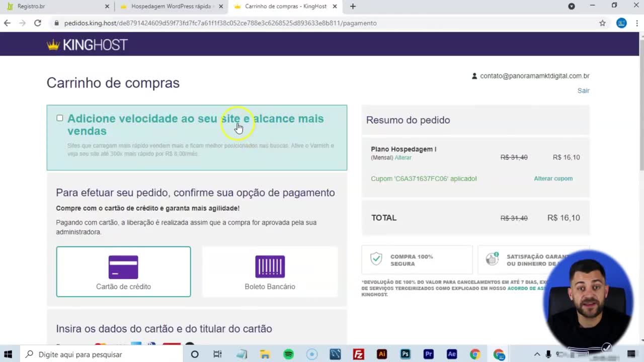Select the Cartão de crédito payment option

tap(123, 271)
